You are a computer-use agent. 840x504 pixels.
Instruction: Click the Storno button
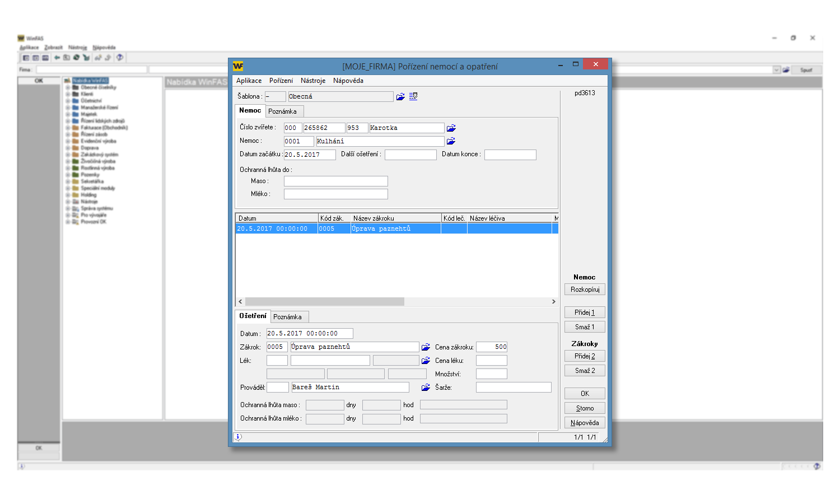585,408
